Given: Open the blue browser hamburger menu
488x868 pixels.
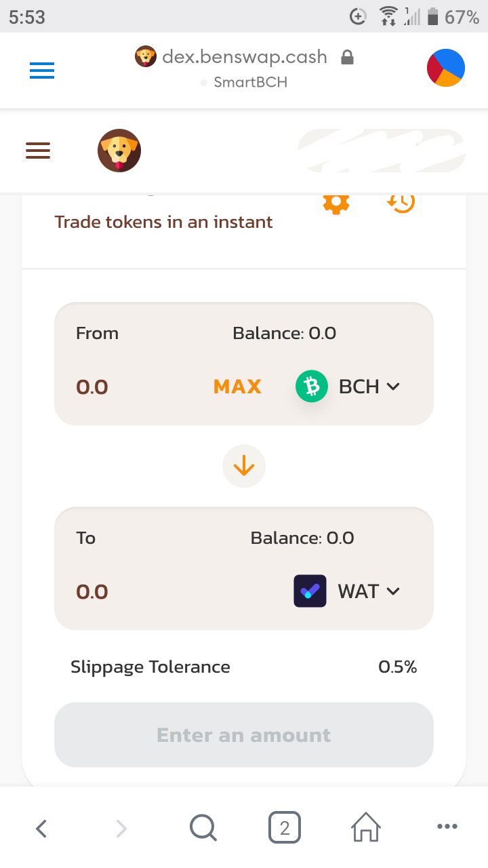Looking at the screenshot, I should (x=42, y=71).
